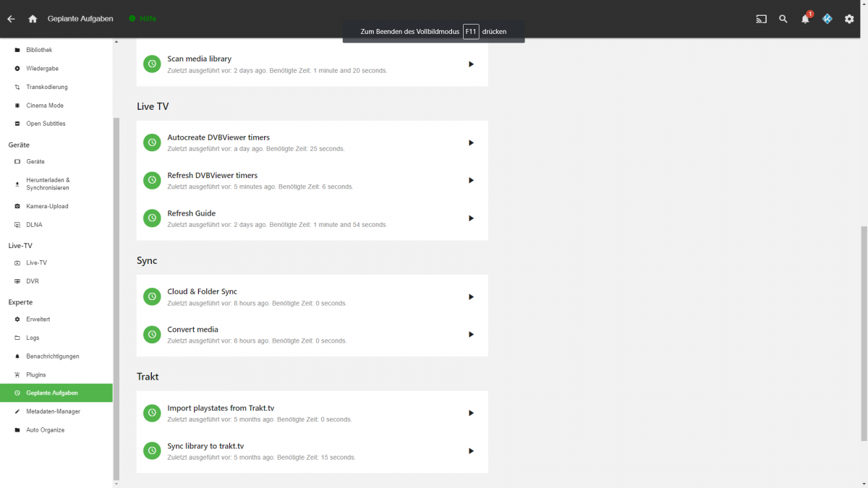Run Import playstates from Trakt.tv task
This screenshot has height=488, width=868.
click(471, 413)
